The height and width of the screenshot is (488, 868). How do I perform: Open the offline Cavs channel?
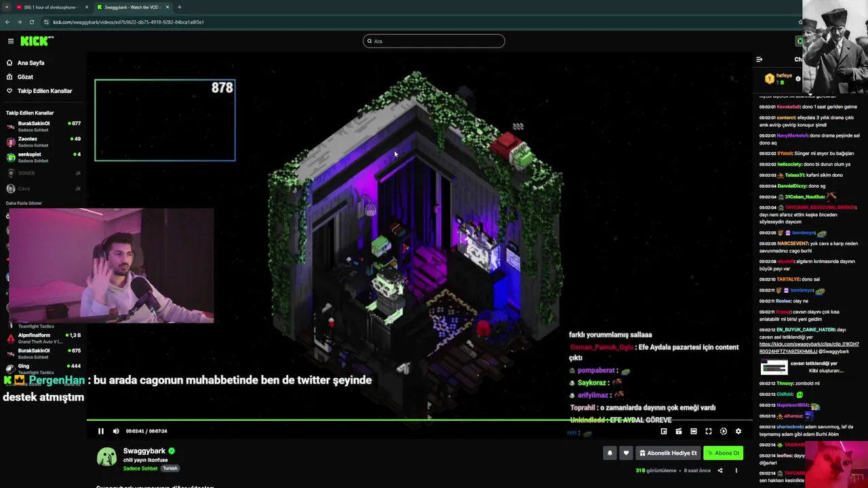[43, 188]
